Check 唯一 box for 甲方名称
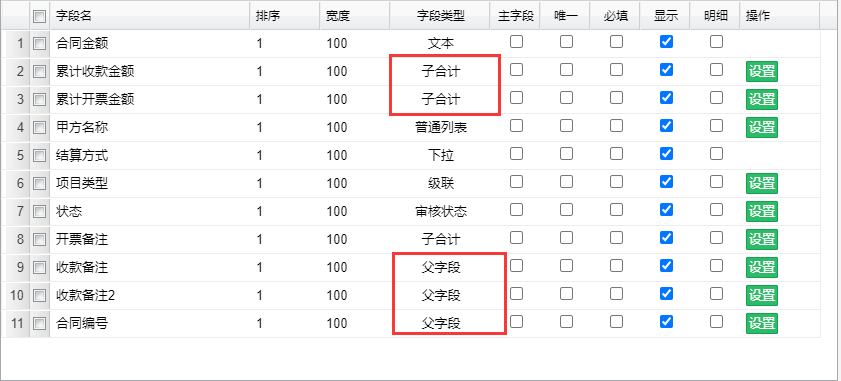The width and height of the screenshot is (841, 381). (566, 126)
